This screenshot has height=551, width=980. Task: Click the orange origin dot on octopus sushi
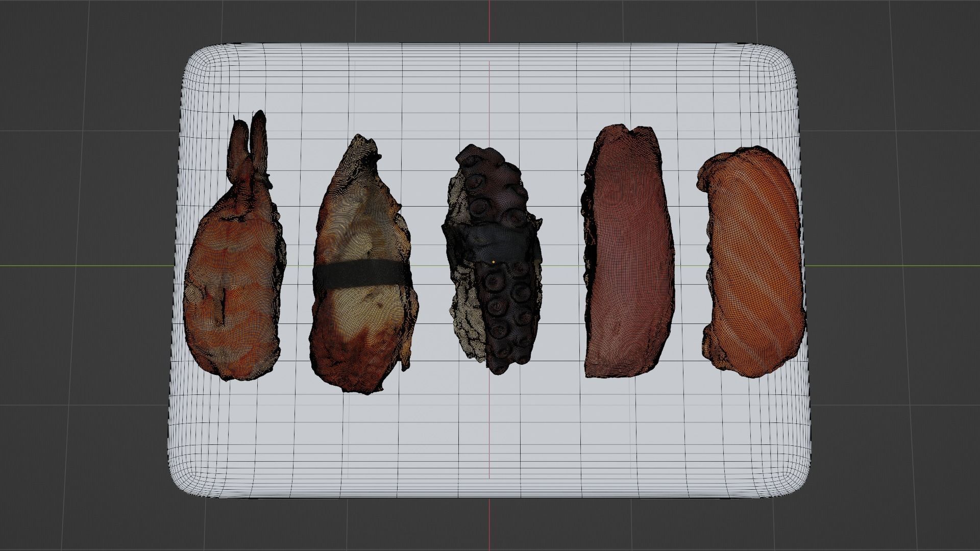point(494,262)
